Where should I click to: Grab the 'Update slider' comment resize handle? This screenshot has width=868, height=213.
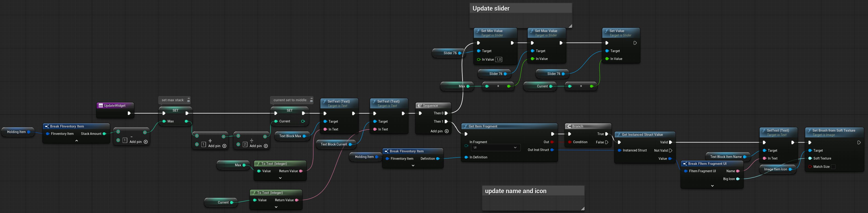570,26
